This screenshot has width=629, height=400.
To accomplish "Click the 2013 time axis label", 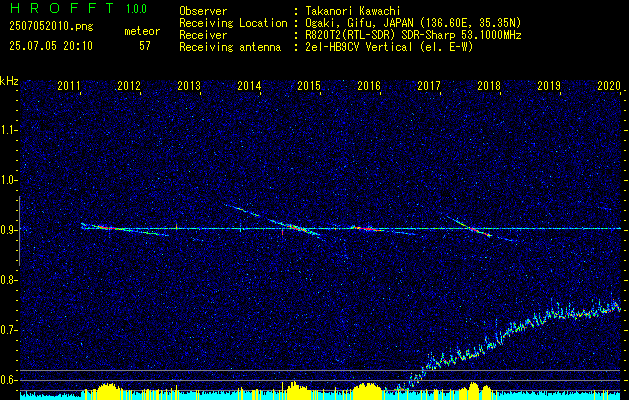I will coord(189,86).
